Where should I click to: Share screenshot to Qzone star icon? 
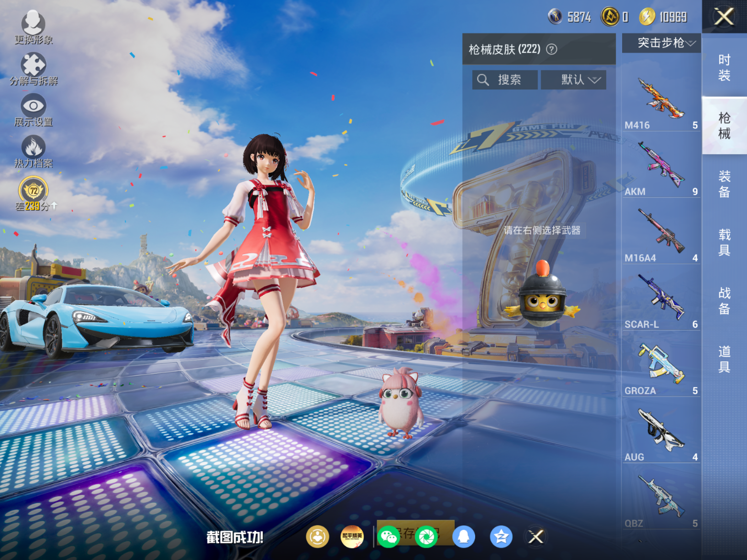tap(501, 537)
